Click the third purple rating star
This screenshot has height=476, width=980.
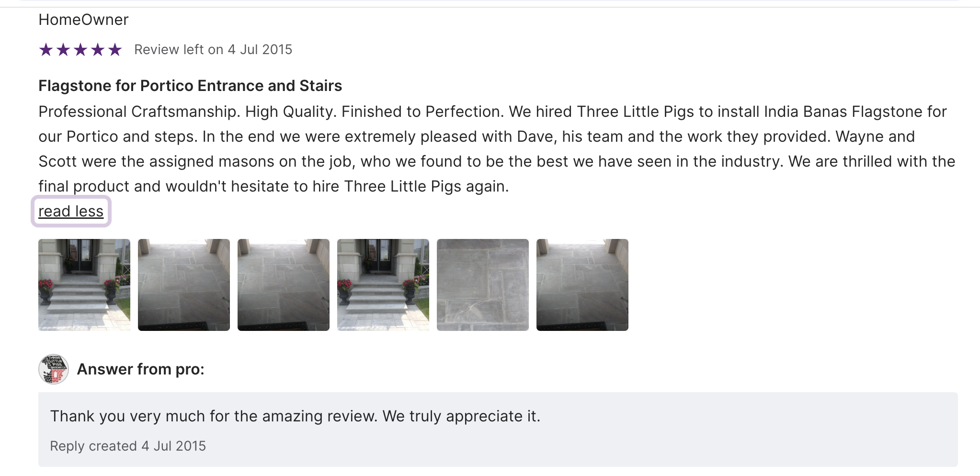[x=80, y=49]
